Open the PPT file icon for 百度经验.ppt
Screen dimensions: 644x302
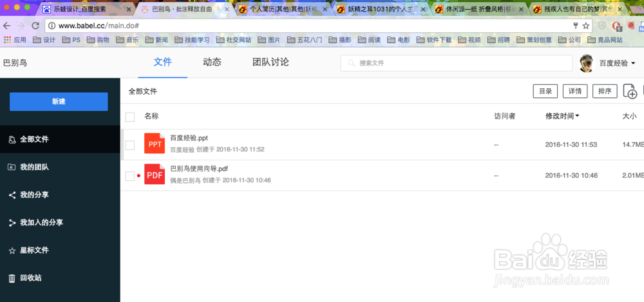155,144
